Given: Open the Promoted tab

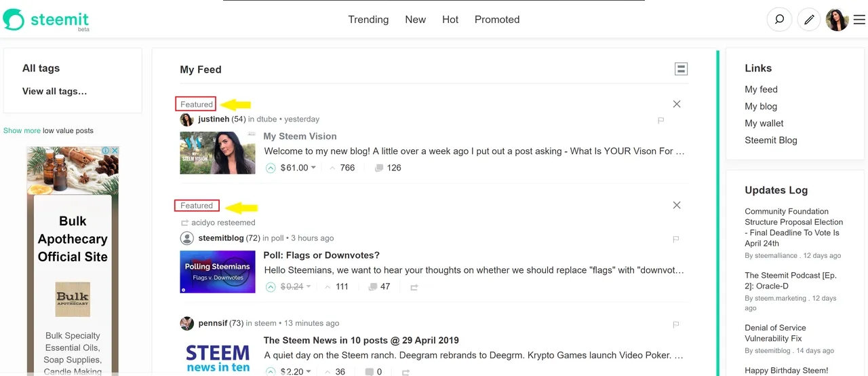Looking at the screenshot, I should coord(497,20).
